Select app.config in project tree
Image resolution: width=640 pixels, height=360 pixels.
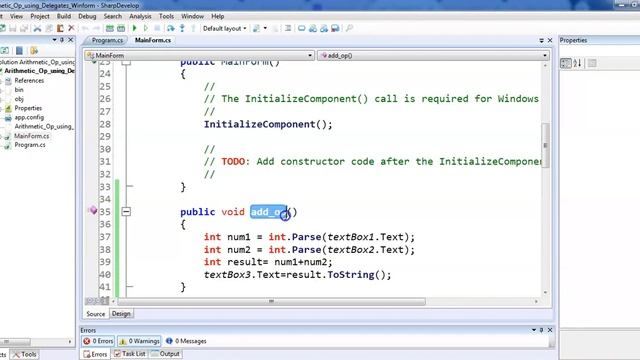tap(29, 117)
